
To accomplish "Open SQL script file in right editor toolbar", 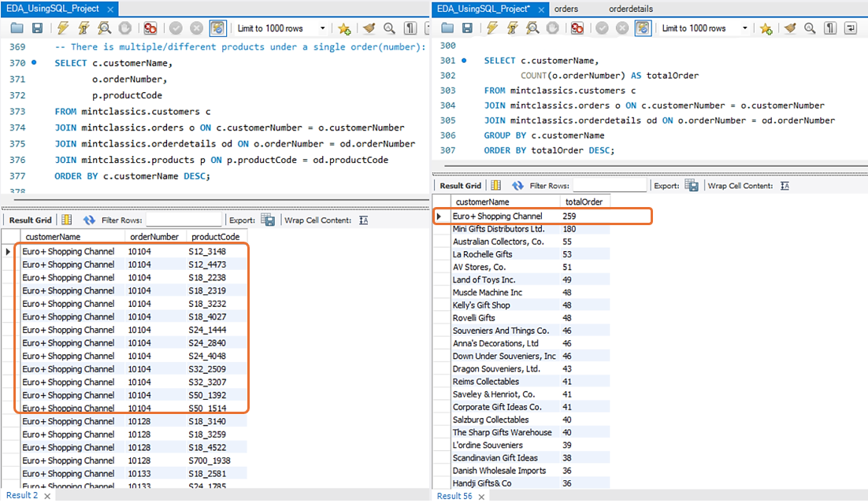I will point(447,28).
